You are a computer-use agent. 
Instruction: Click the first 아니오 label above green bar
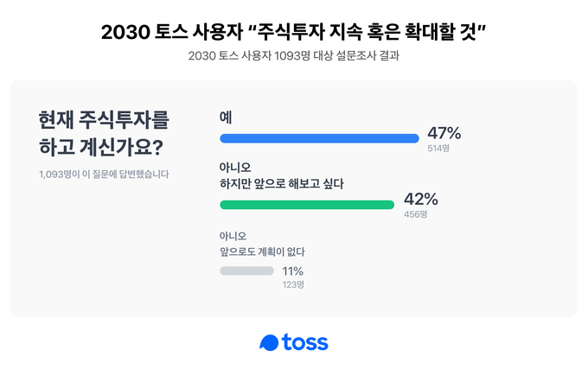point(235,168)
